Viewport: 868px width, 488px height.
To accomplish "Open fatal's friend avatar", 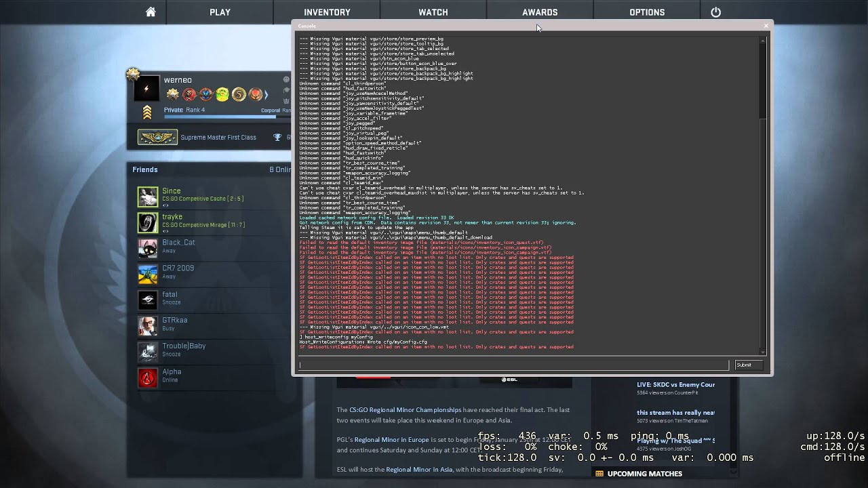I will [147, 300].
